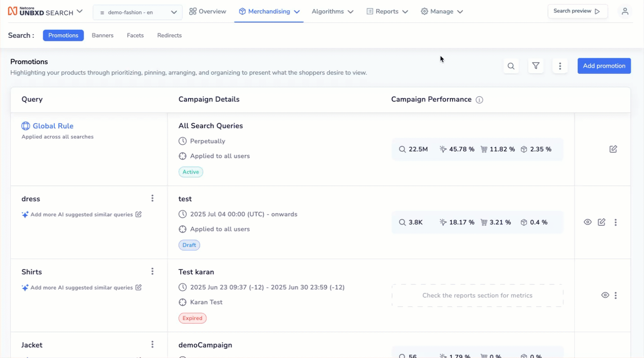
Task: Edit the Global Rule campaign
Action: 613,149
